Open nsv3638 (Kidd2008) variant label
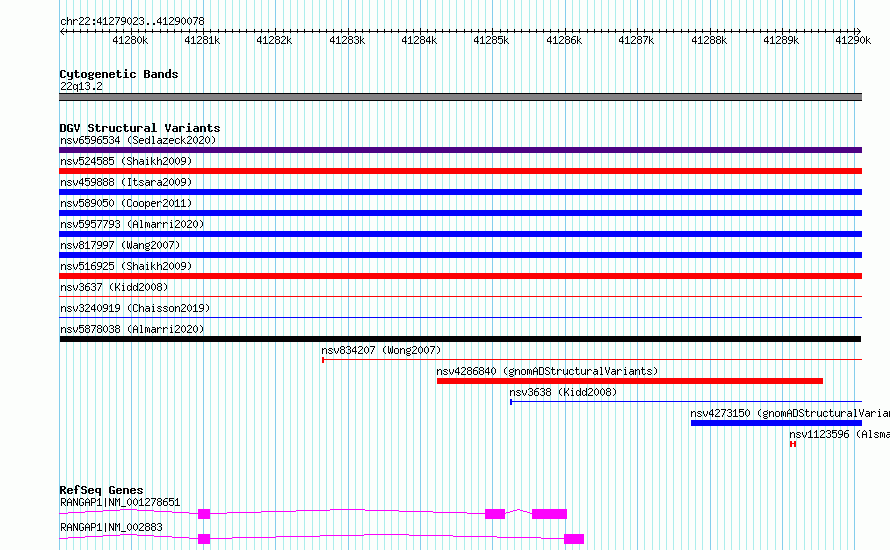The width and height of the screenshot is (890, 550). [563, 392]
